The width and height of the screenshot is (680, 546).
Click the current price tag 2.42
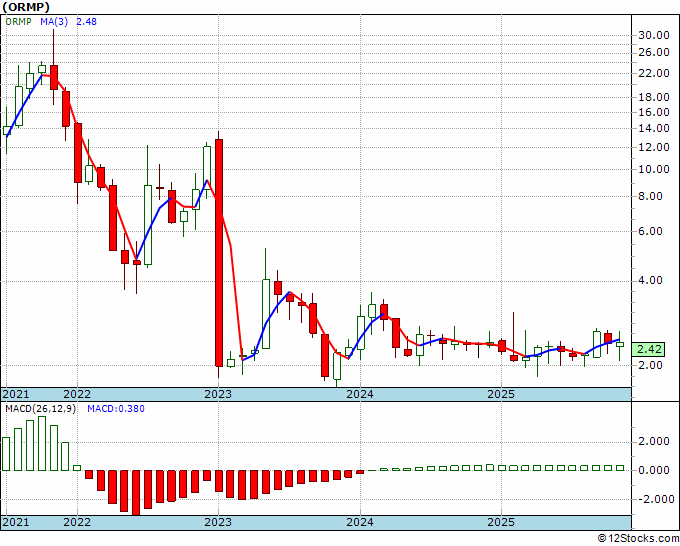click(x=648, y=349)
